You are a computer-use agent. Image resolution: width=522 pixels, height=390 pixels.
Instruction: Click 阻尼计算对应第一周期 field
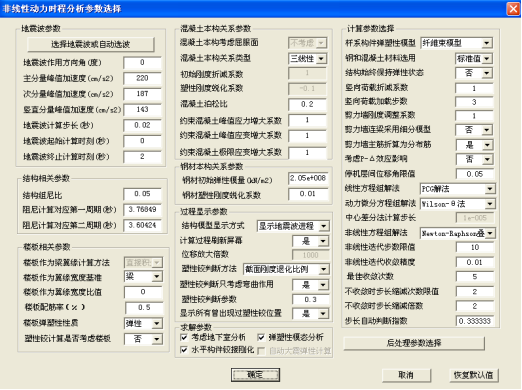142,210
